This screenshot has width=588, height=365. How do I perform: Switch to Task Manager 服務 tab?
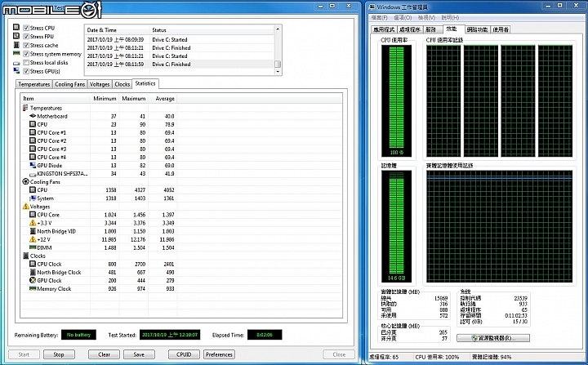point(432,29)
